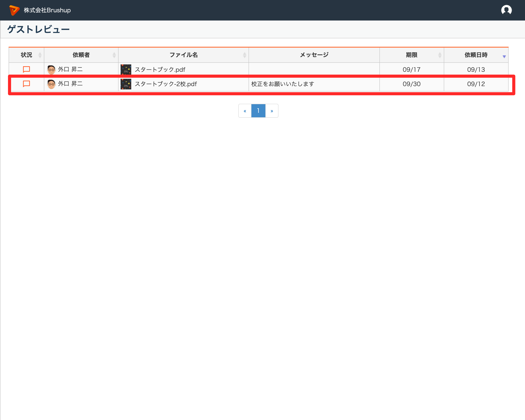The image size is (525, 420).
Task: Open the スタートブック.pdf file name
Action: [x=160, y=70]
